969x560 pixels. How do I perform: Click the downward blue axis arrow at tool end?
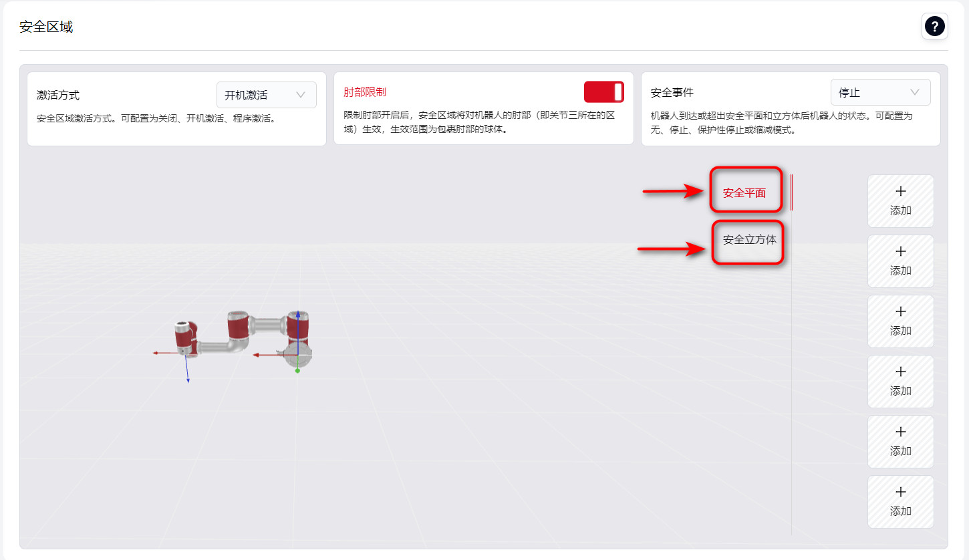pos(188,379)
